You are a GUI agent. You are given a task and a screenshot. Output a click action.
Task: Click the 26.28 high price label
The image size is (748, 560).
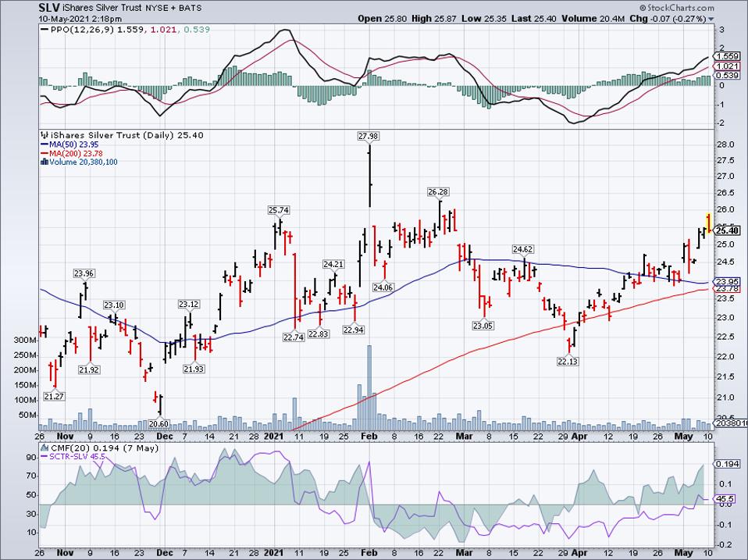point(438,192)
